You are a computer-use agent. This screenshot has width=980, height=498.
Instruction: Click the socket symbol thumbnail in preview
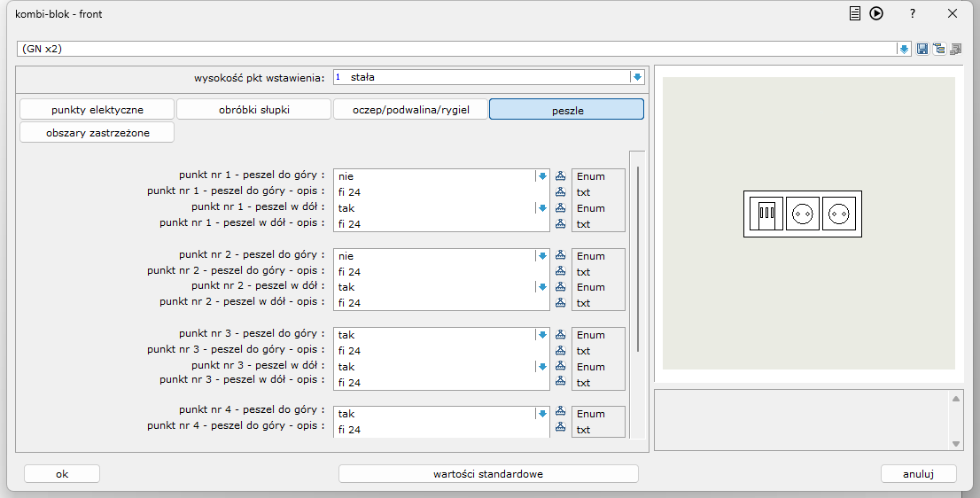click(803, 214)
